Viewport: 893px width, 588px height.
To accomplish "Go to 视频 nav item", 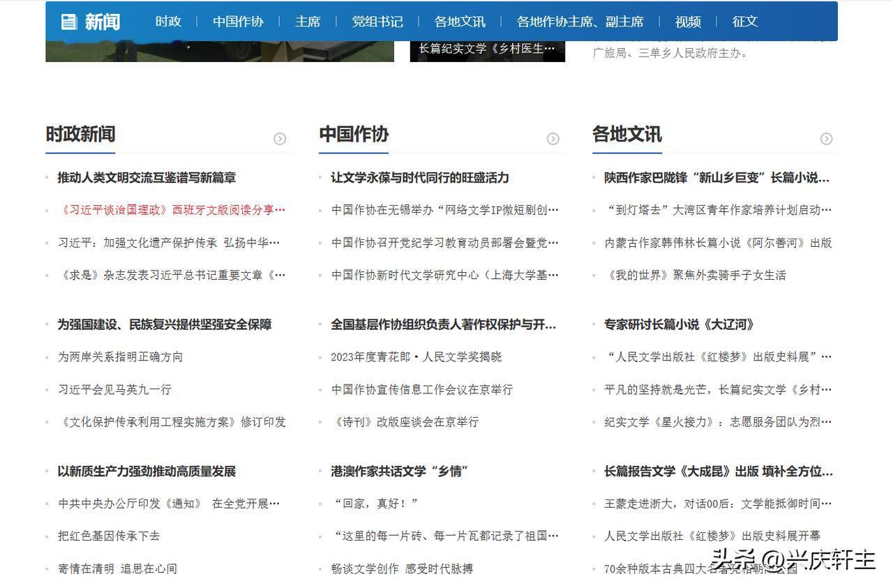I will point(688,22).
